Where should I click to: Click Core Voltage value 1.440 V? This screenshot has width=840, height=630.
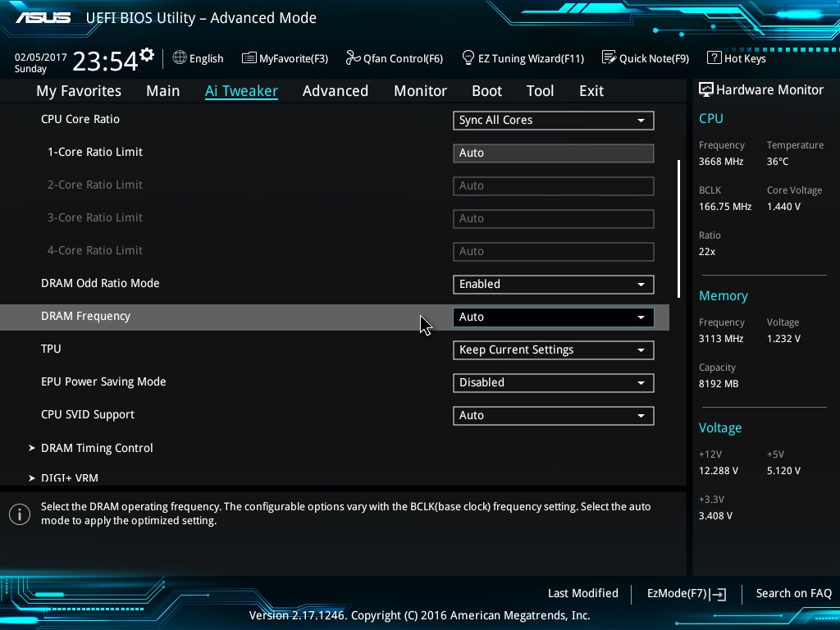pyautogui.click(x=783, y=206)
